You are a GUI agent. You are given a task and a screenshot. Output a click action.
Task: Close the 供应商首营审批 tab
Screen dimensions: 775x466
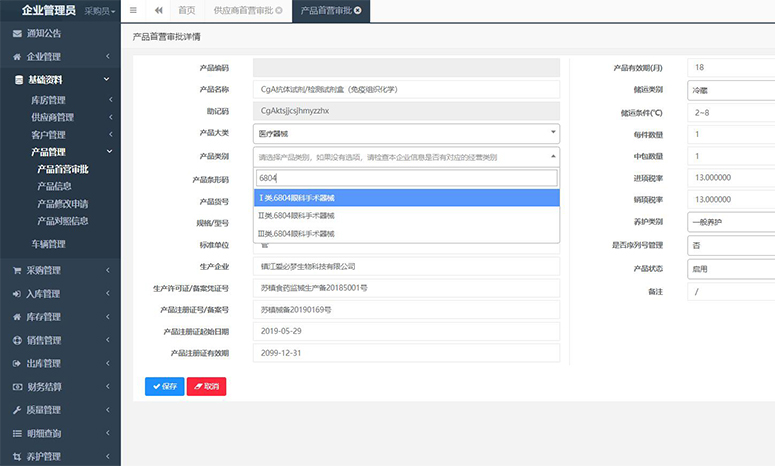click(279, 10)
